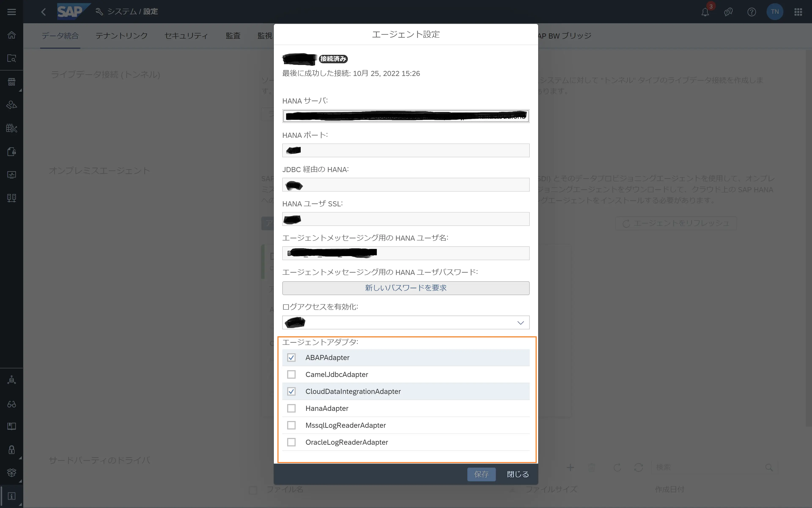Viewport: 812px width, 508px height.
Task: Click the HANA サーバ input field
Action: click(x=406, y=116)
